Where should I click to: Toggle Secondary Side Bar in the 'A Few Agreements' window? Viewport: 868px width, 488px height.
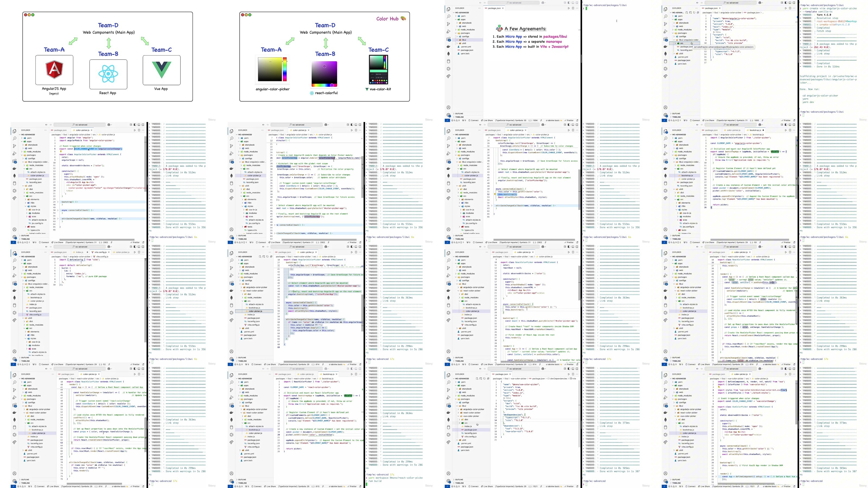click(x=577, y=3)
